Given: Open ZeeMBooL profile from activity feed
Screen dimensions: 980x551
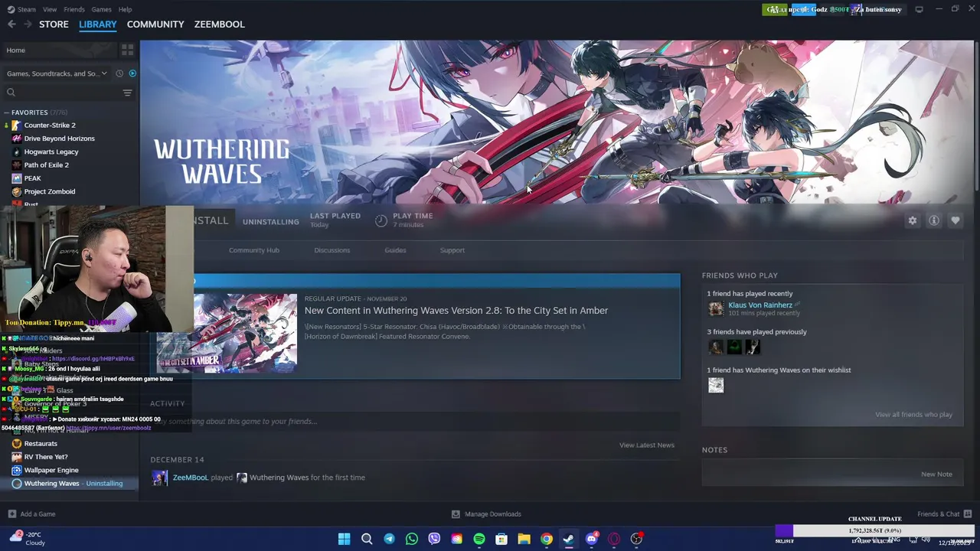Looking at the screenshot, I should coord(191,478).
